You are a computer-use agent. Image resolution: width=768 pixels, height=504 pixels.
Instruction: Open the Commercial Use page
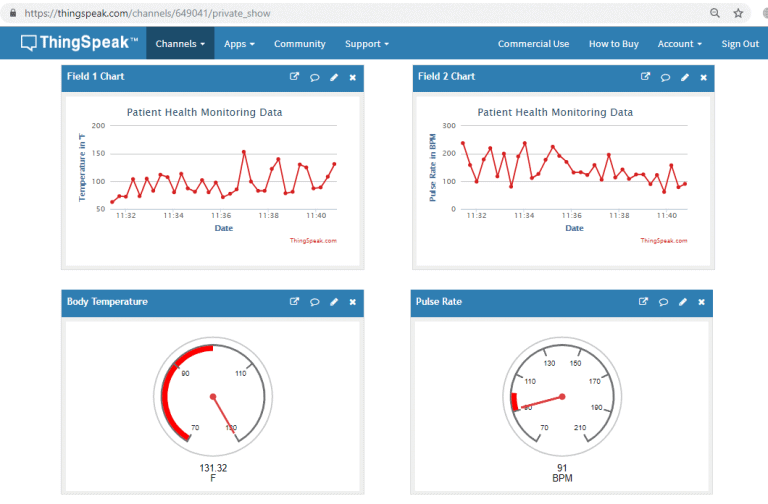pos(533,44)
